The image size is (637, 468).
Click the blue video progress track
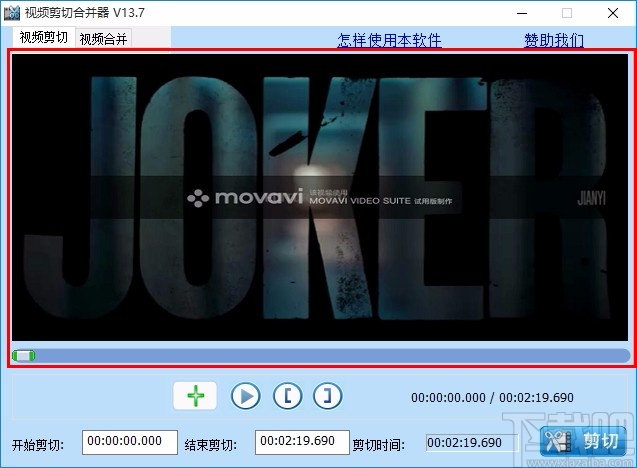pyautogui.click(x=321, y=356)
